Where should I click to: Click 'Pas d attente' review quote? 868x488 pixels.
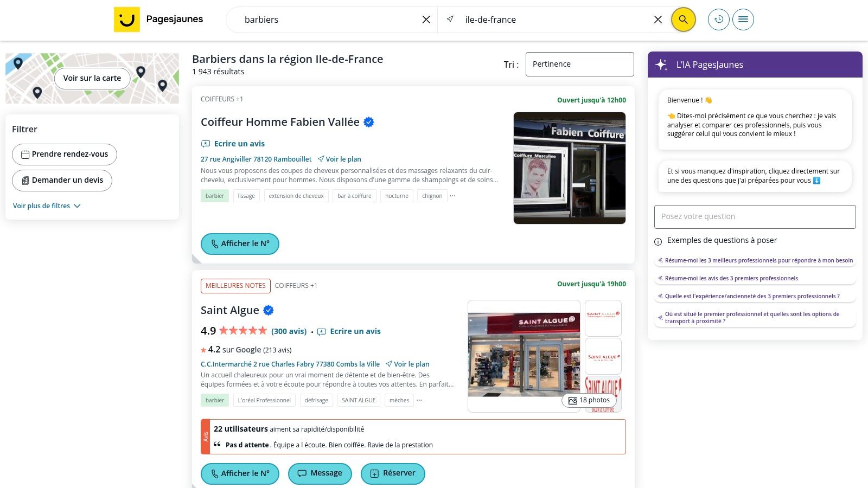click(247, 445)
